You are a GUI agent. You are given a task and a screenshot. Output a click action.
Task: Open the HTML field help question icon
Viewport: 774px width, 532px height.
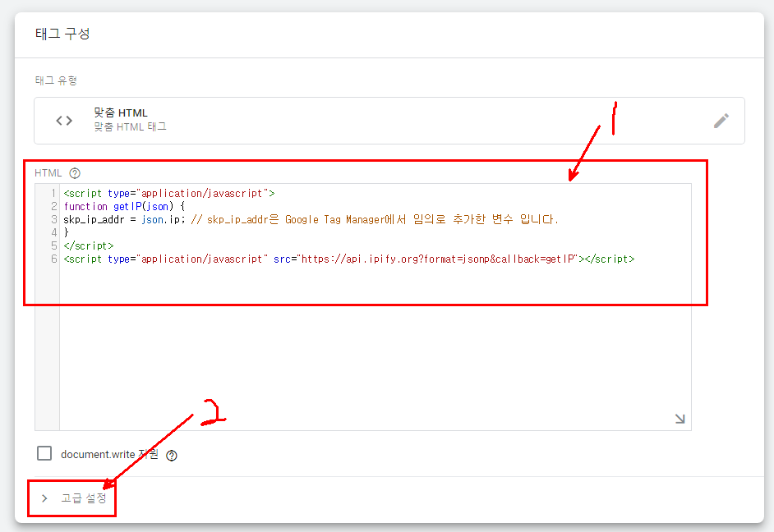(75, 173)
